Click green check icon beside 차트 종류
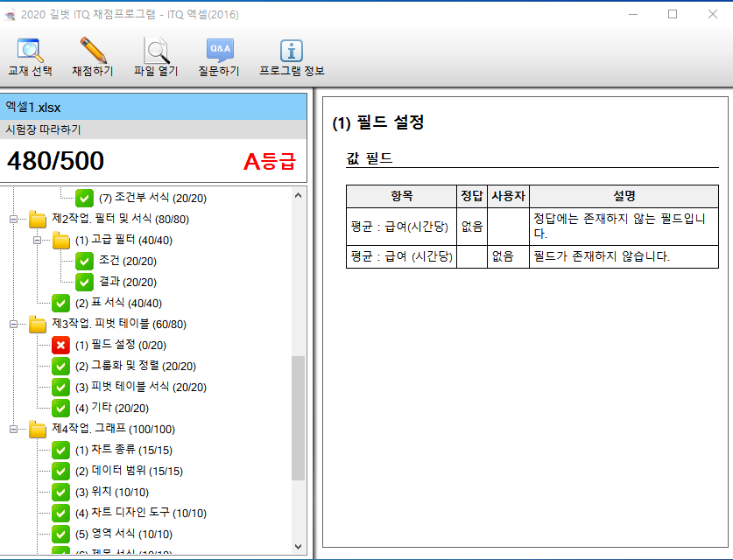The image size is (733, 560). tap(60, 451)
